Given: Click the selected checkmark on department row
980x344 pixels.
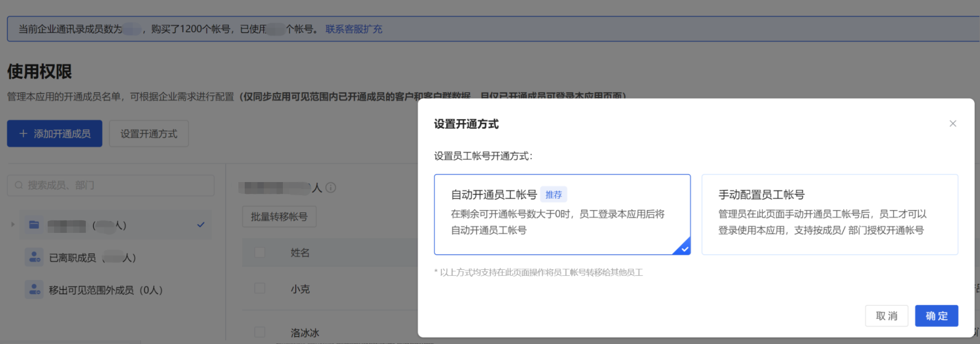Looking at the screenshot, I should [201, 224].
